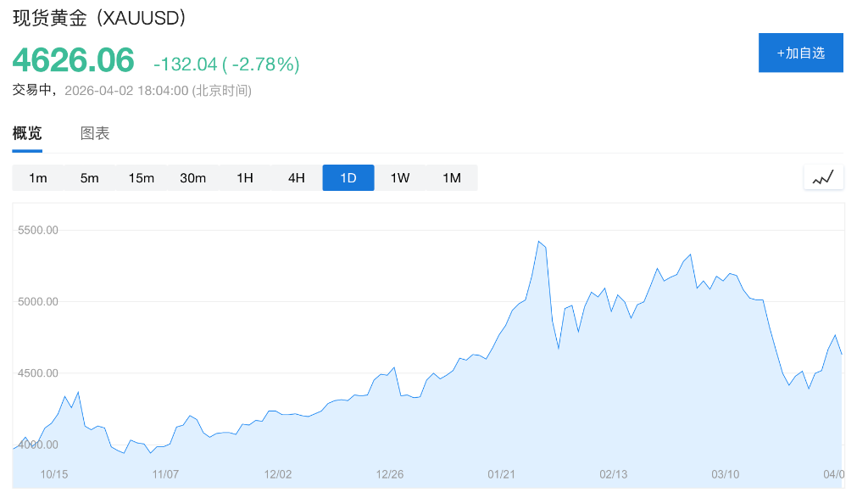
Task: Click the chart peak near 01/21
Action: click(538, 240)
